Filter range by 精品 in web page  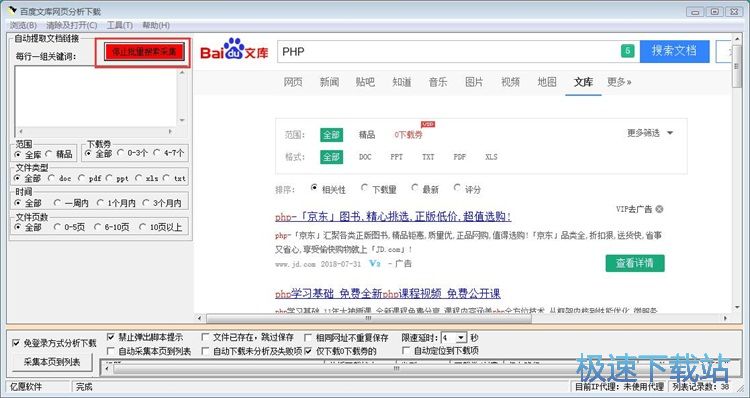click(x=367, y=135)
